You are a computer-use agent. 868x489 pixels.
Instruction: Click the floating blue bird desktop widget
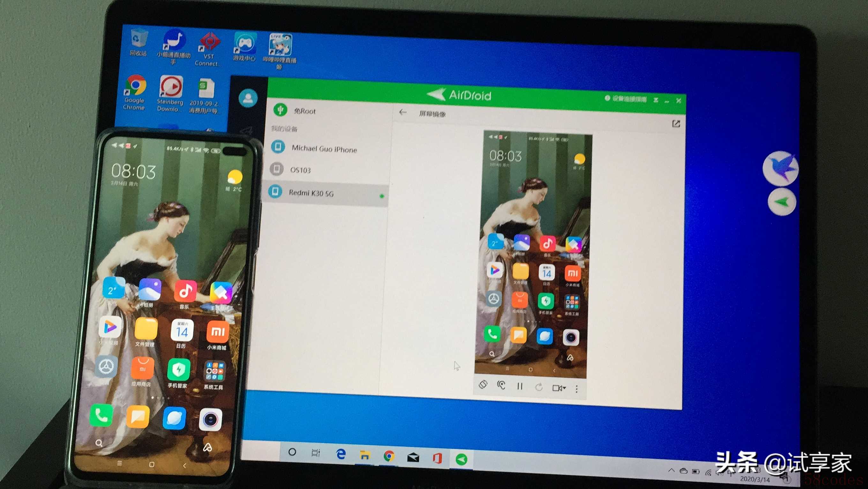pos(780,168)
